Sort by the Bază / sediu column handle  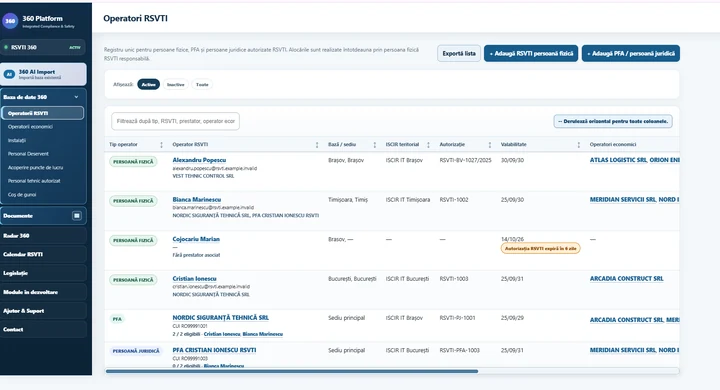click(x=375, y=145)
